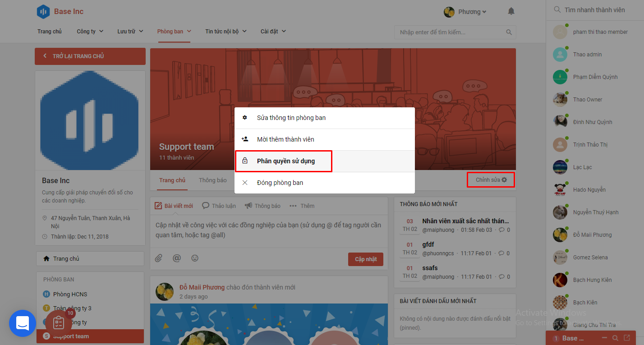Go to Trang chủ in top navigation
This screenshot has height=345, width=644.
click(x=50, y=32)
